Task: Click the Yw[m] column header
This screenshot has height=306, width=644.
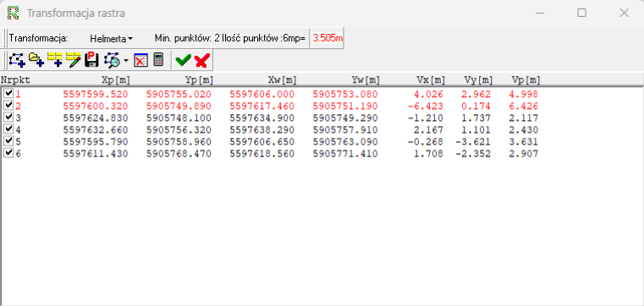Action: pos(366,80)
